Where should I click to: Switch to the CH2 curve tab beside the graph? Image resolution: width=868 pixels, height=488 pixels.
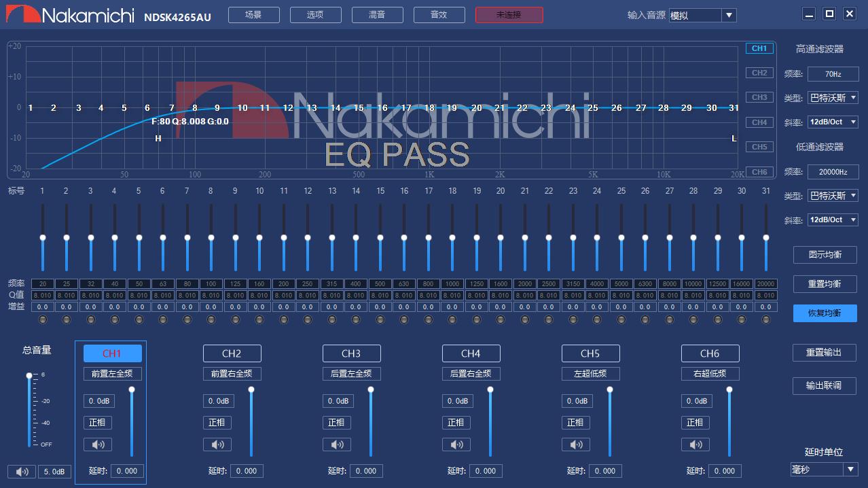coord(759,73)
